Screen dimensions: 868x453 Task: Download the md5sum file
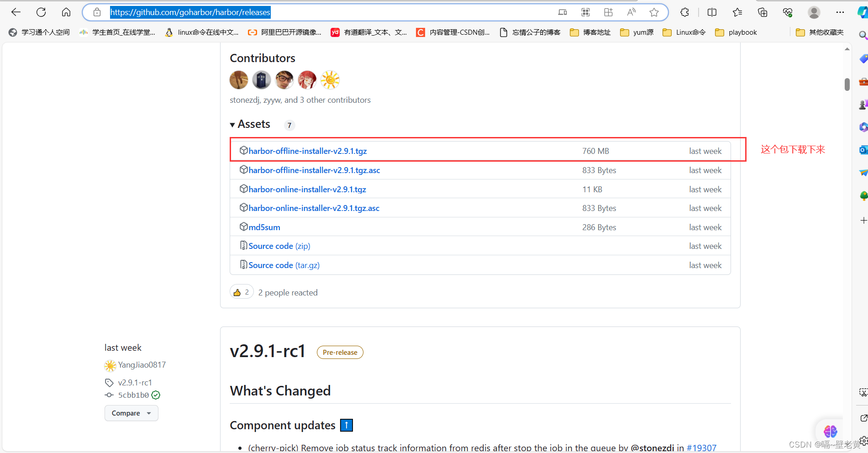(264, 227)
